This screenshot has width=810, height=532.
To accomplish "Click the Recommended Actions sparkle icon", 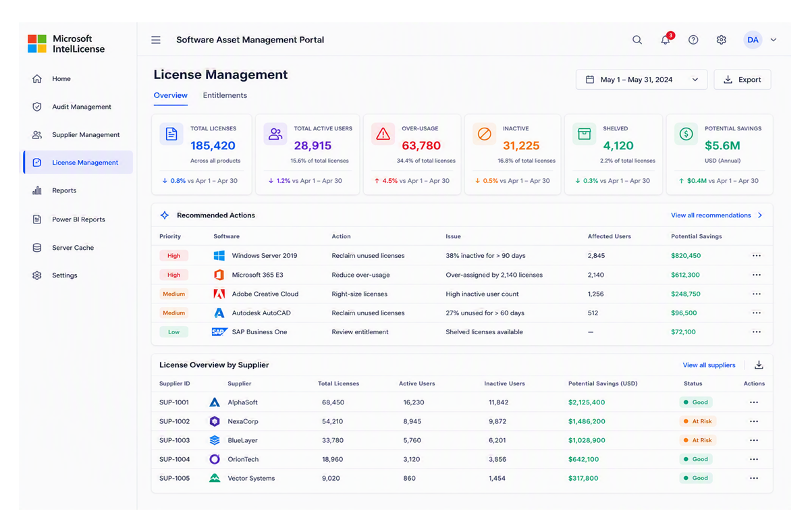I will (x=165, y=215).
